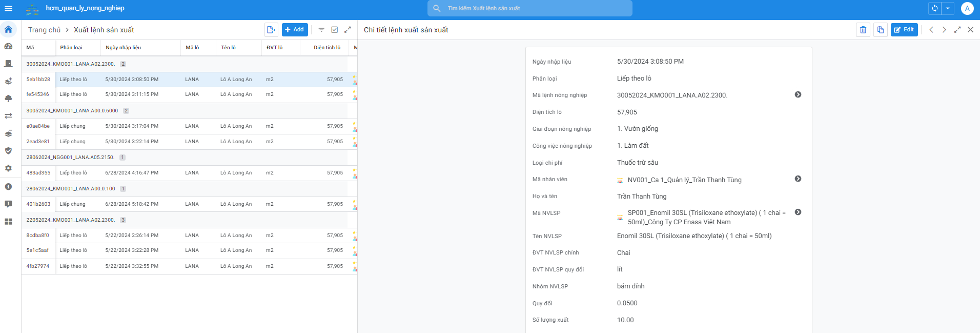Screen dimensions: 980x333
Task: Open dropdown arrow next to sync button
Action: 948,8
